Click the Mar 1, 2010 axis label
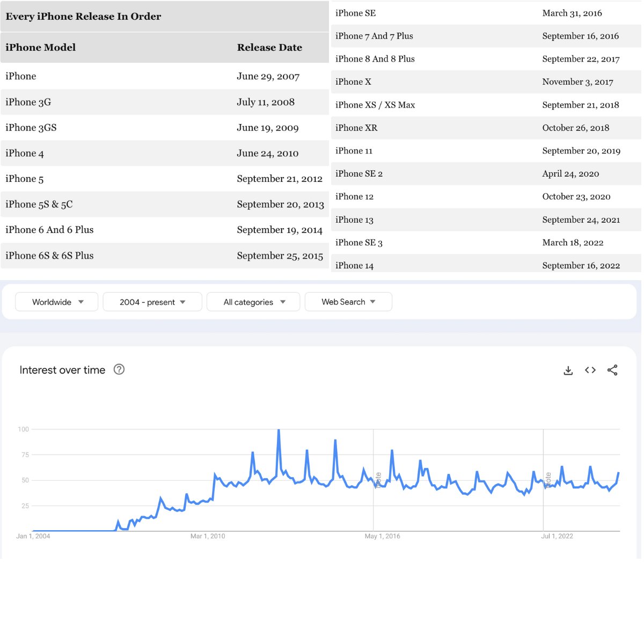This screenshot has width=644, height=644. tap(208, 536)
